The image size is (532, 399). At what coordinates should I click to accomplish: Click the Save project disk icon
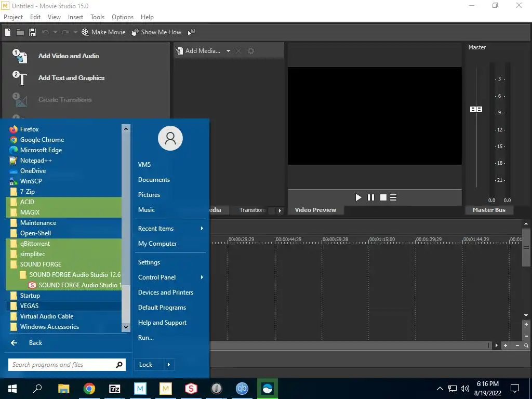(x=33, y=32)
